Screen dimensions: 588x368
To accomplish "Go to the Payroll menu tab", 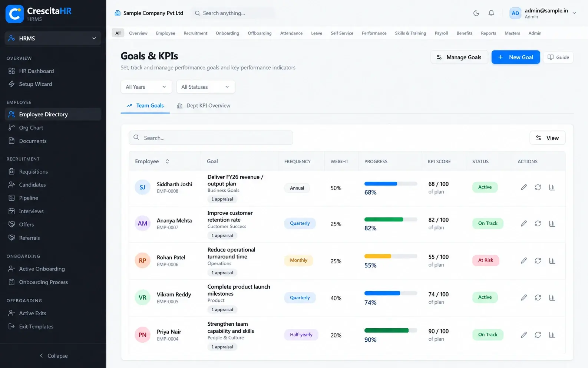I will click(441, 33).
